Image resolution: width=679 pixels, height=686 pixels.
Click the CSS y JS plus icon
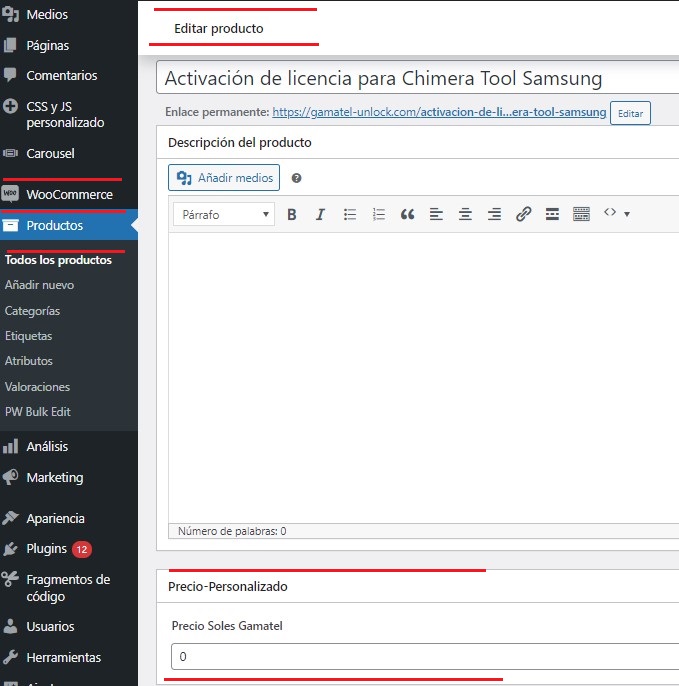point(10,106)
